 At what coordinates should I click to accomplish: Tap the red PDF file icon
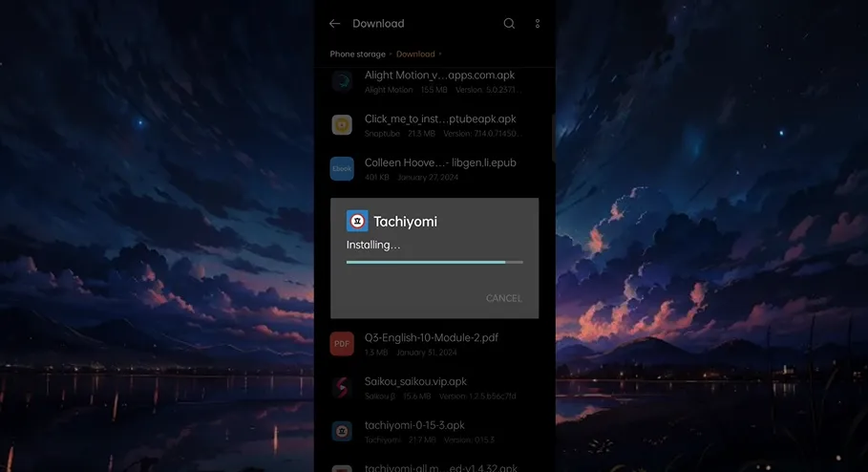tap(342, 343)
